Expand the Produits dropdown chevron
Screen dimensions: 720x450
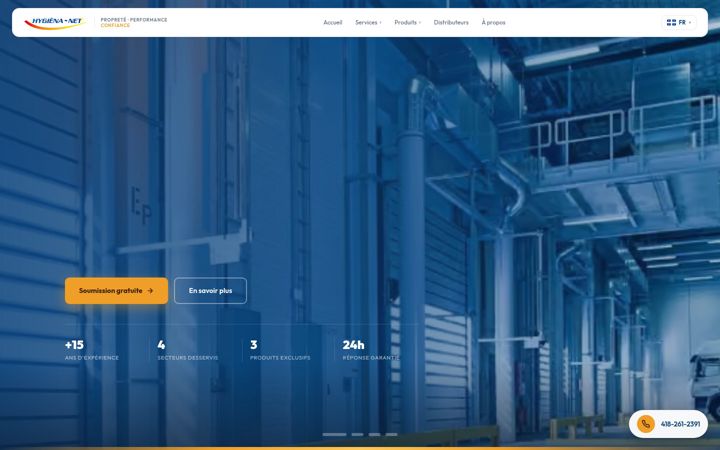(420, 22)
